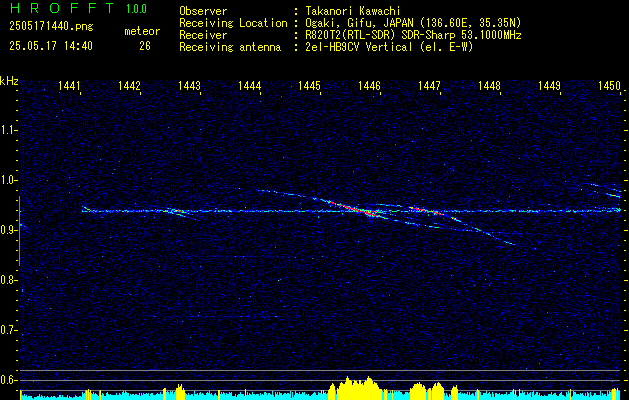Select the filename 2505171440.png
Viewport: 629px width, 400px height.
51,27
